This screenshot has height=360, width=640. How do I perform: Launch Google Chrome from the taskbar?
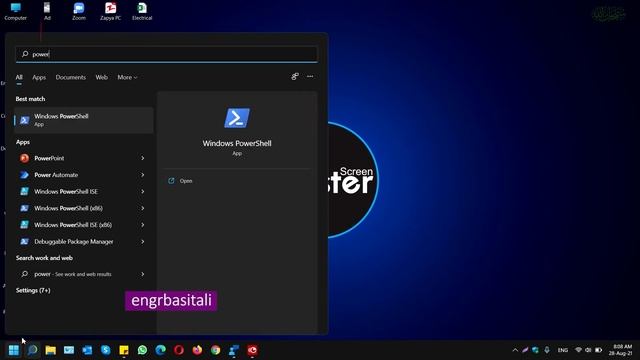click(x=216, y=350)
